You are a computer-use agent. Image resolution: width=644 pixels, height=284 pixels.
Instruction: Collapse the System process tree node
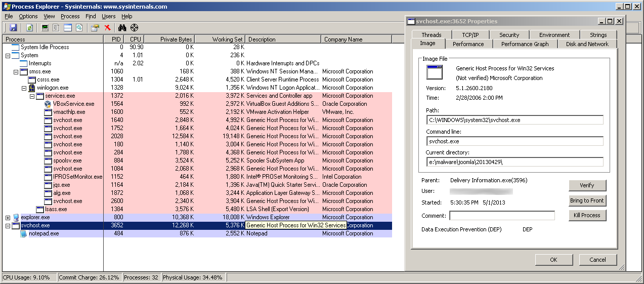point(8,55)
